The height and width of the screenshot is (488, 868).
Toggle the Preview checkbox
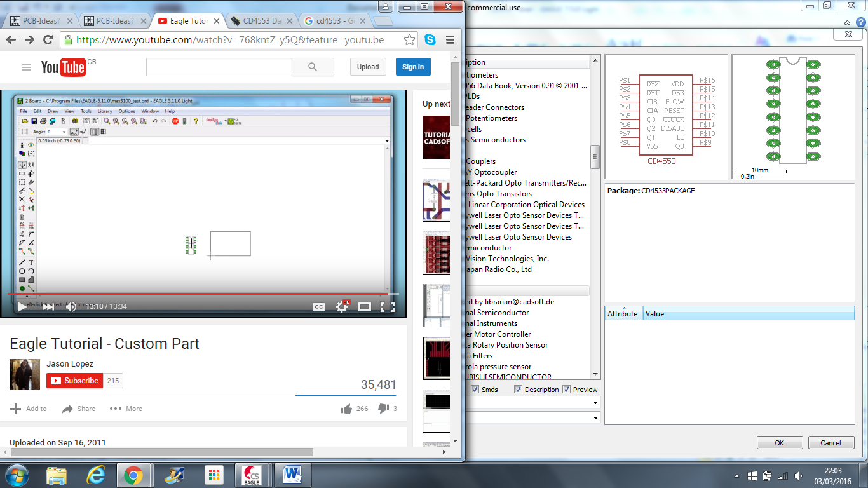pyautogui.click(x=566, y=390)
